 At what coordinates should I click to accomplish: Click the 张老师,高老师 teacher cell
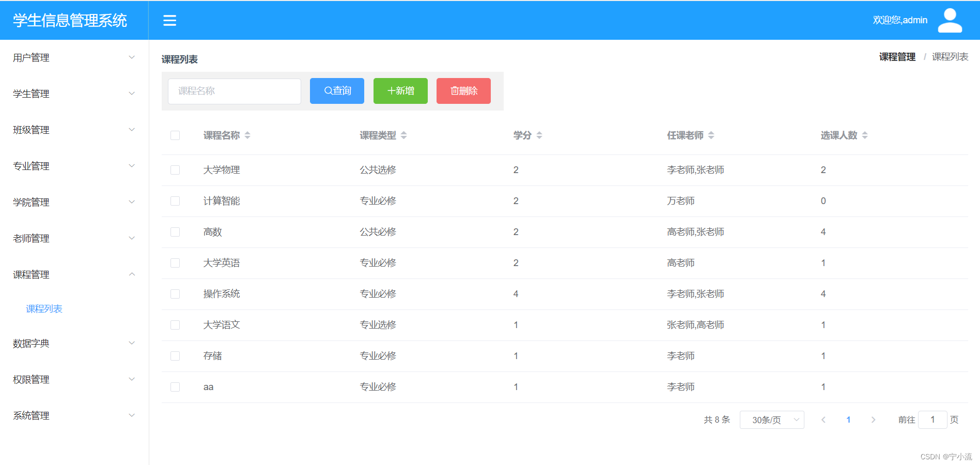695,325
